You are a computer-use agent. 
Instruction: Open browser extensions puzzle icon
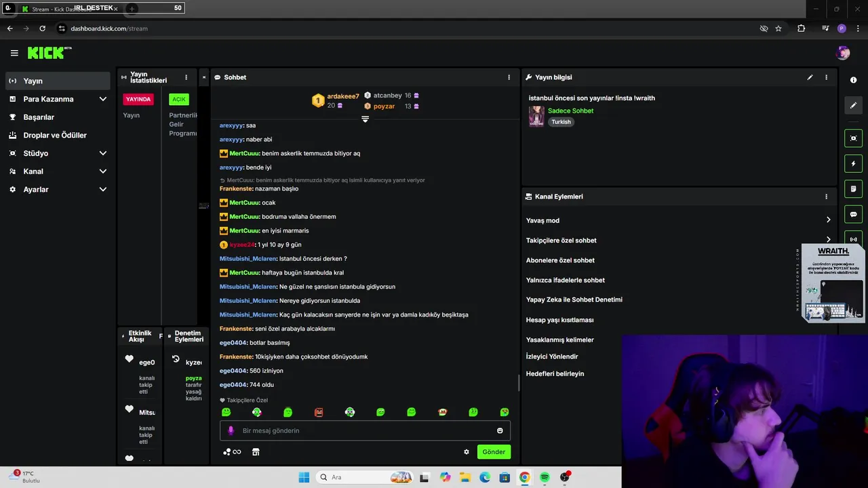801,28
